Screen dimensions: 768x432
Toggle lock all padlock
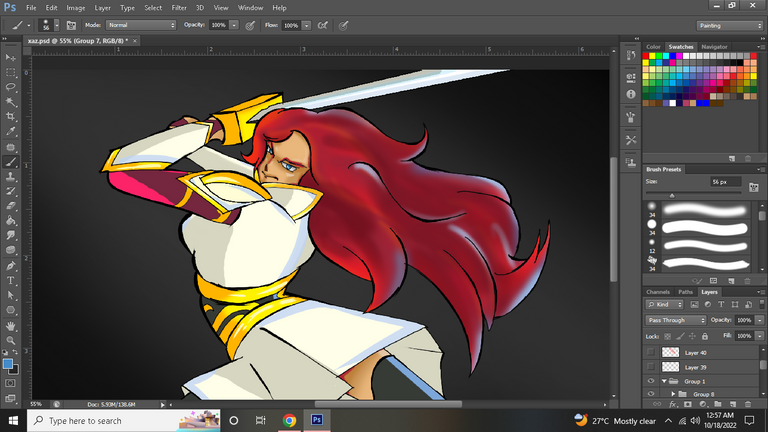click(705, 336)
